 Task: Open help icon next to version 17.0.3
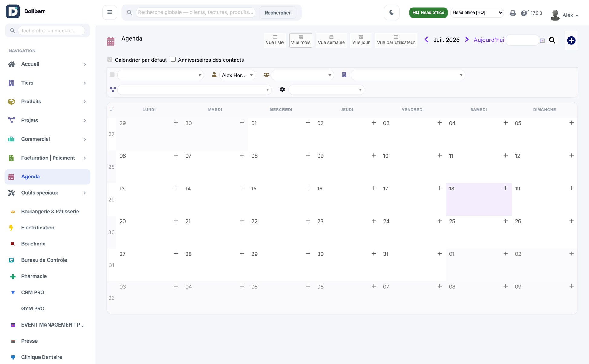(x=524, y=13)
